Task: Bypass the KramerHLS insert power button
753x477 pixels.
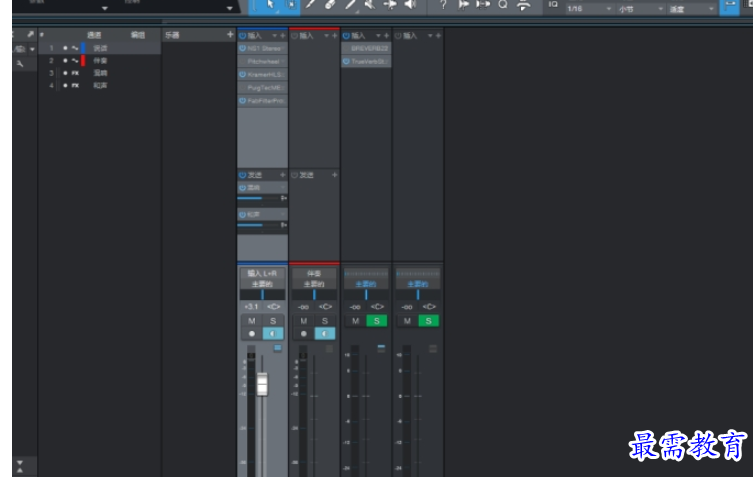Action: (x=243, y=74)
